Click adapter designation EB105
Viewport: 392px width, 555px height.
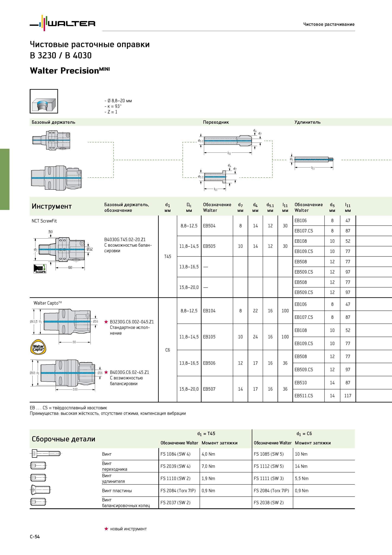[x=209, y=337]
